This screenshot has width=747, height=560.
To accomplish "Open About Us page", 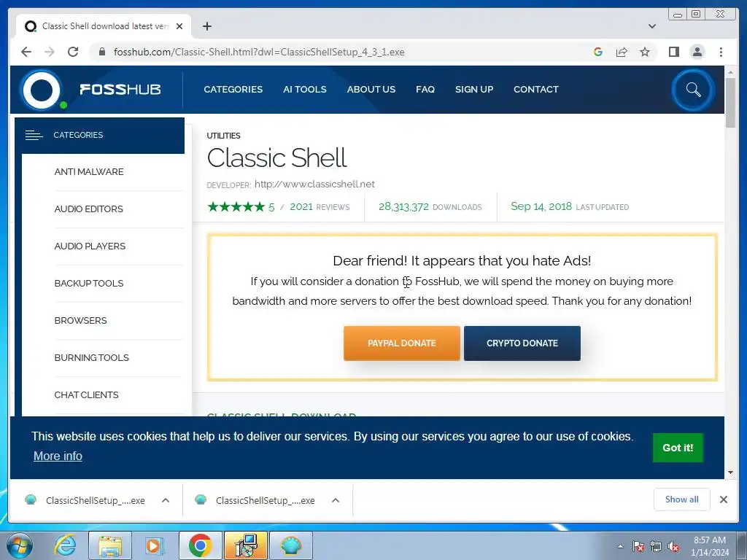I will pyautogui.click(x=371, y=90).
